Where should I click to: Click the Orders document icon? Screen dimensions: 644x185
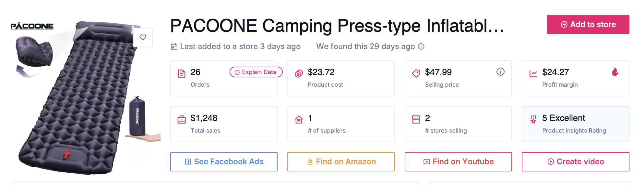pyautogui.click(x=182, y=74)
